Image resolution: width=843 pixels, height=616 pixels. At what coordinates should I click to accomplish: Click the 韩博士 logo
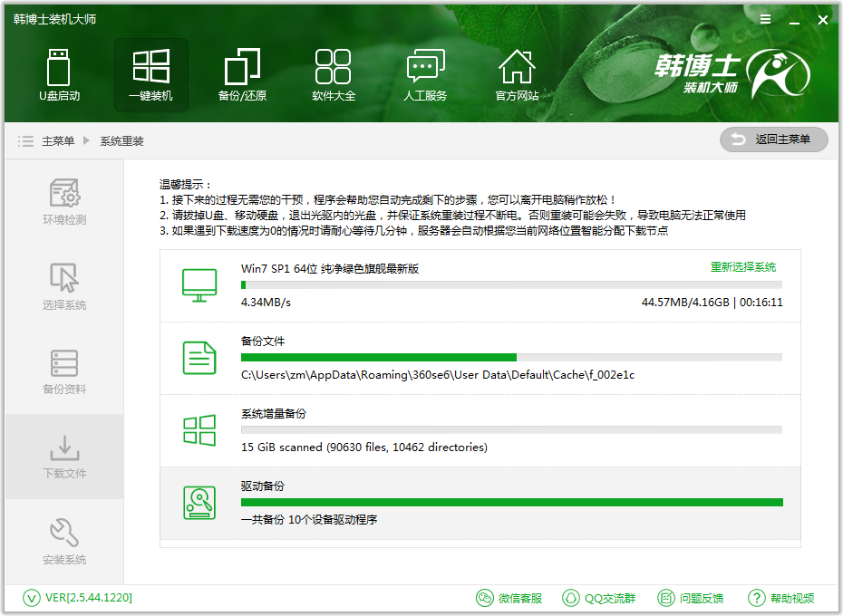pyautogui.click(x=733, y=73)
